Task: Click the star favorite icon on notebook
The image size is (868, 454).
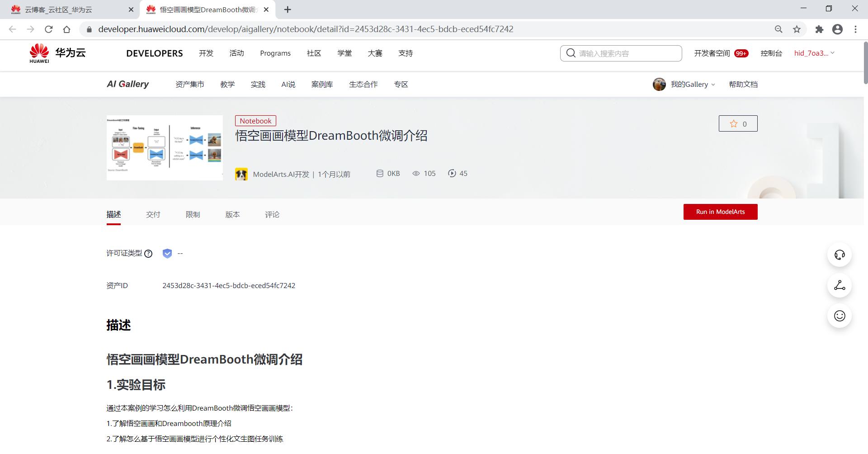Action: click(734, 124)
